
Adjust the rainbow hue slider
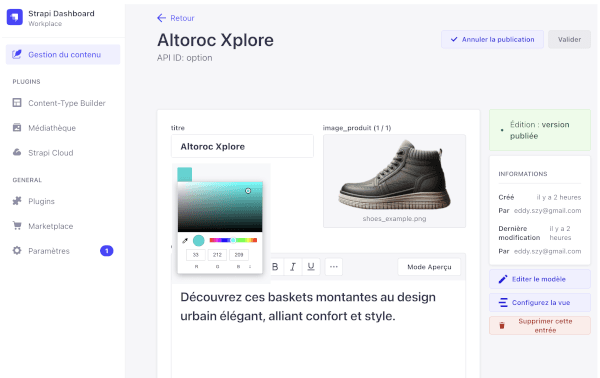click(x=233, y=240)
